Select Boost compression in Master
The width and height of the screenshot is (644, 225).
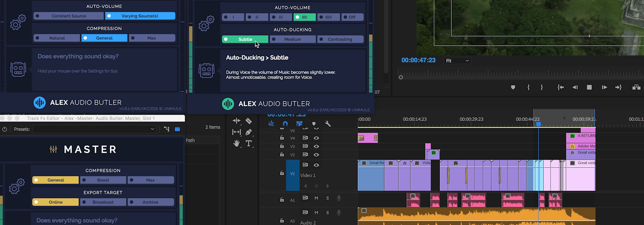click(103, 180)
